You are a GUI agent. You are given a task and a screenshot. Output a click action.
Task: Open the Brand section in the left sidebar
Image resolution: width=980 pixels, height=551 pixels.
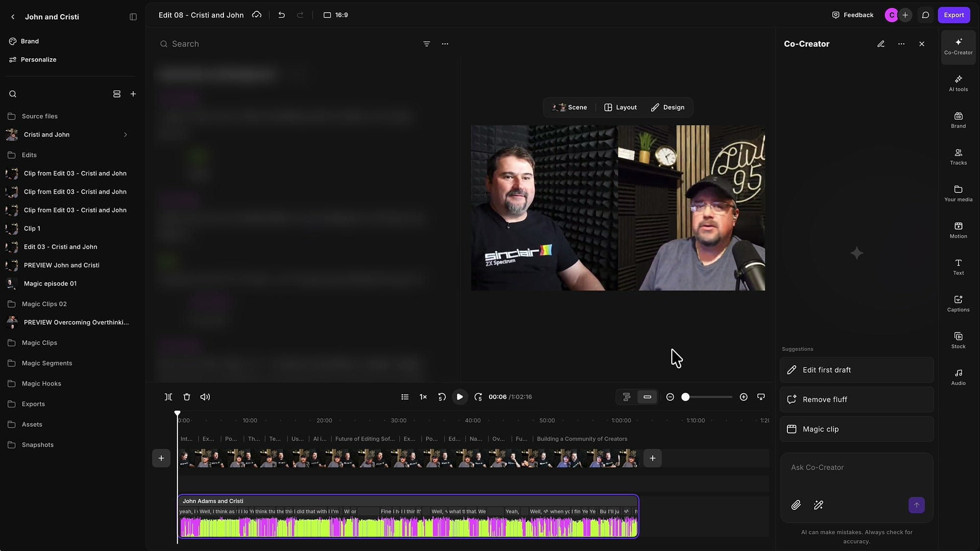[x=29, y=41]
